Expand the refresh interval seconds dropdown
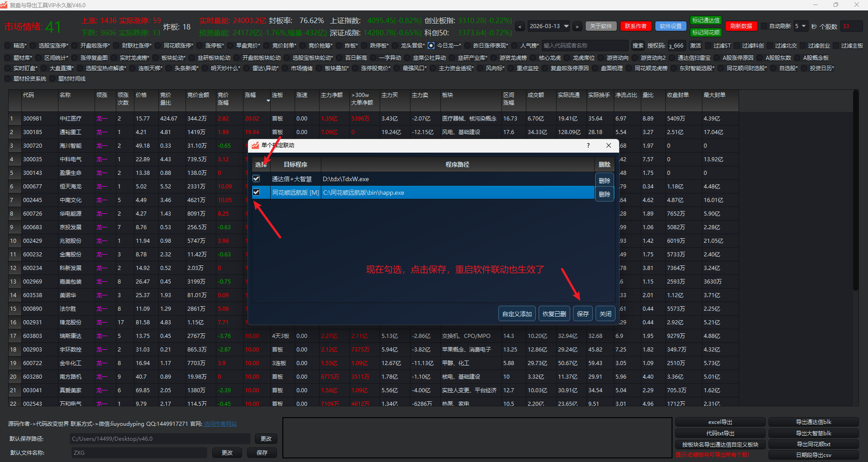Screen dimensions: 868x462 point(804,26)
